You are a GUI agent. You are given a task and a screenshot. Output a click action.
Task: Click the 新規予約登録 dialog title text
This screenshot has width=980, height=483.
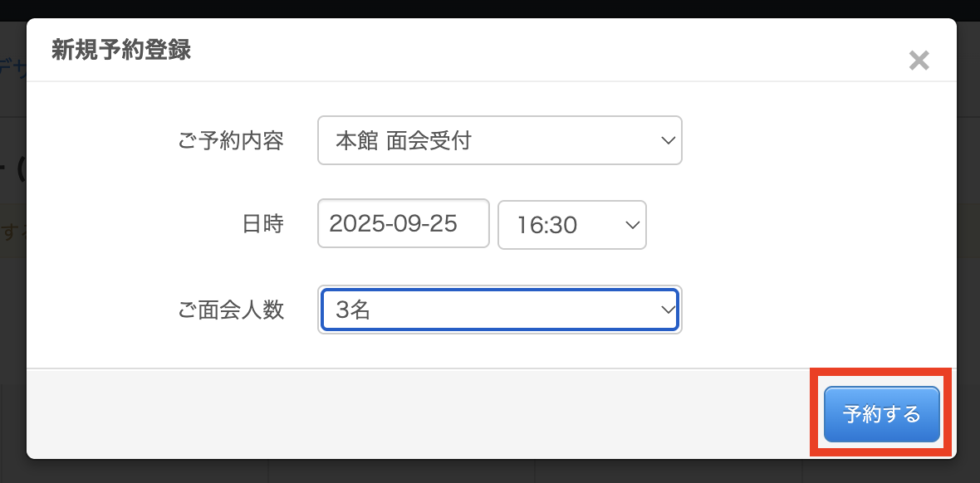point(121,51)
